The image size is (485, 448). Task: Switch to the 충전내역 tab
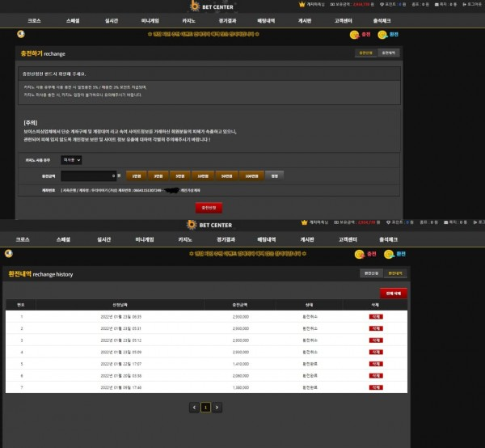point(389,53)
